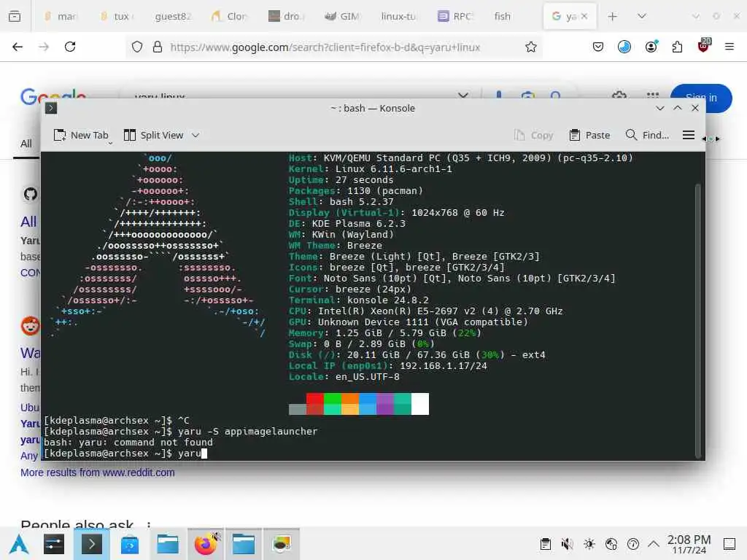Expand the Split View dropdown arrow
747x560 pixels.
click(x=196, y=135)
